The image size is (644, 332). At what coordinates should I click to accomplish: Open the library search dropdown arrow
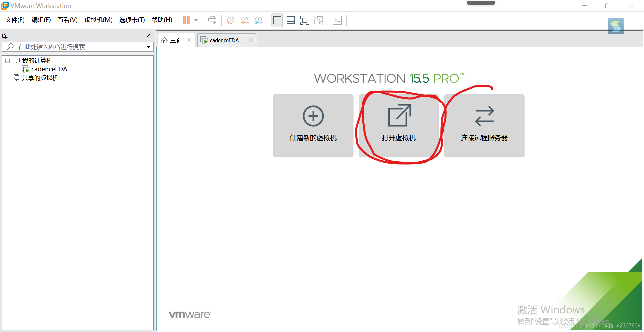pos(149,47)
